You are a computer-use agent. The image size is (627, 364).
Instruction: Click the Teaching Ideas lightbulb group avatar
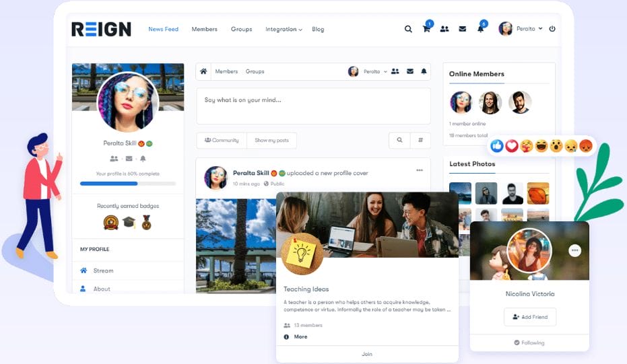pyautogui.click(x=302, y=254)
